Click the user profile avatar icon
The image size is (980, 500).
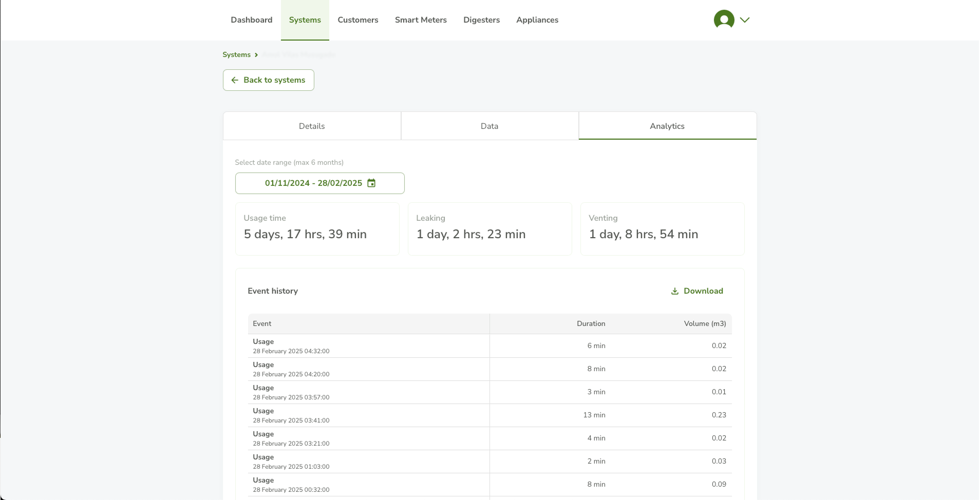click(x=724, y=20)
